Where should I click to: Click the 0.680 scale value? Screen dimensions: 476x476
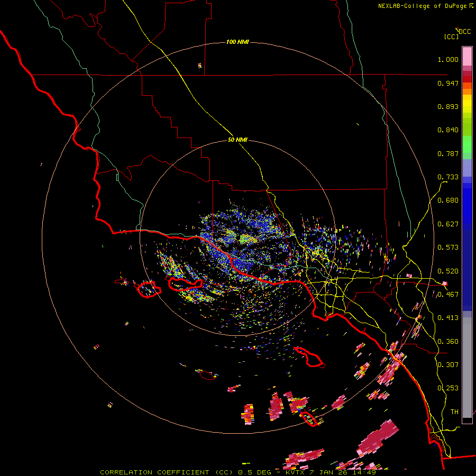[448, 200]
